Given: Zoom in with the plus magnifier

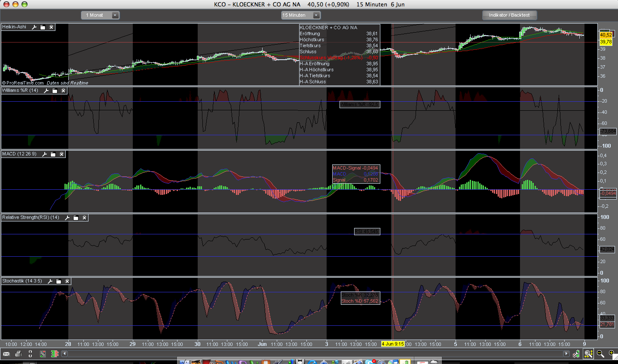Looking at the screenshot, I should pyautogui.click(x=612, y=353).
